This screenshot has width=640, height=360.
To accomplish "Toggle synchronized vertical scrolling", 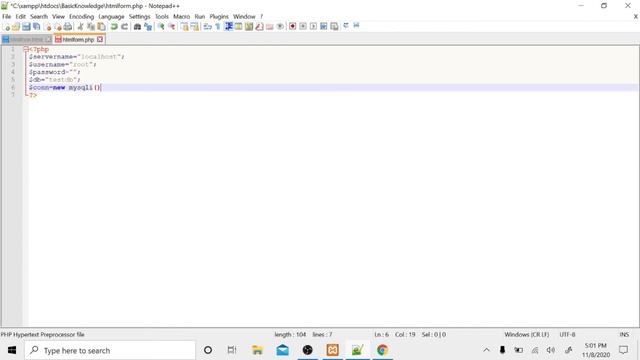I will [184, 27].
